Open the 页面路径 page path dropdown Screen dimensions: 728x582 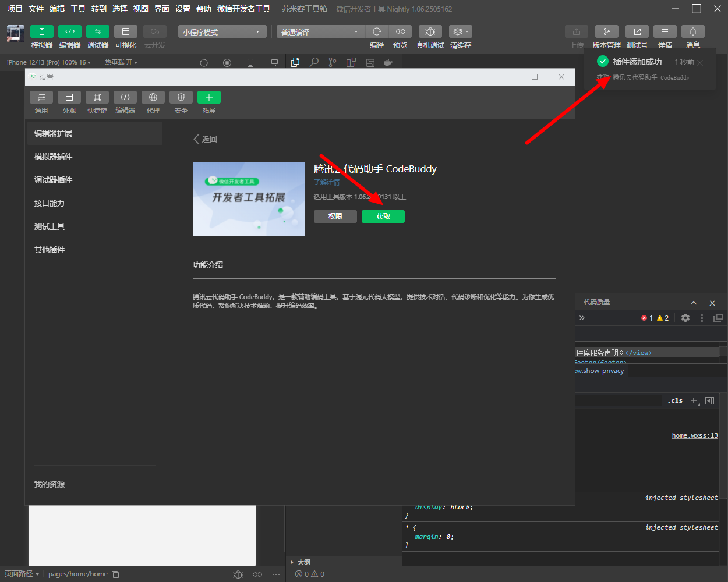point(22,574)
